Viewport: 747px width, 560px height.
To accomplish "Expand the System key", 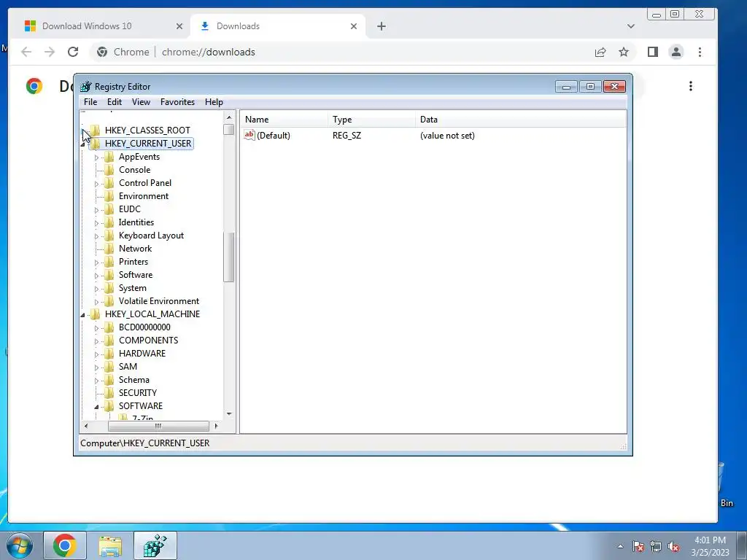I will click(x=96, y=288).
